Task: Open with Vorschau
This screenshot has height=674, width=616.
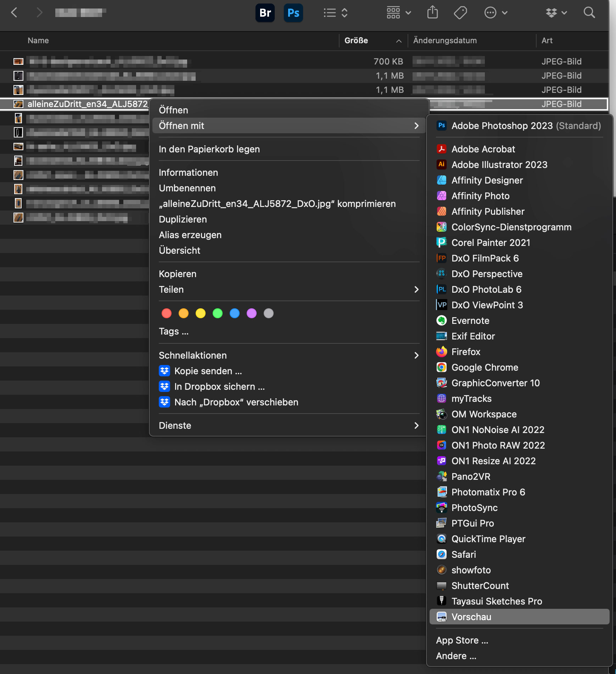Action: coord(519,617)
